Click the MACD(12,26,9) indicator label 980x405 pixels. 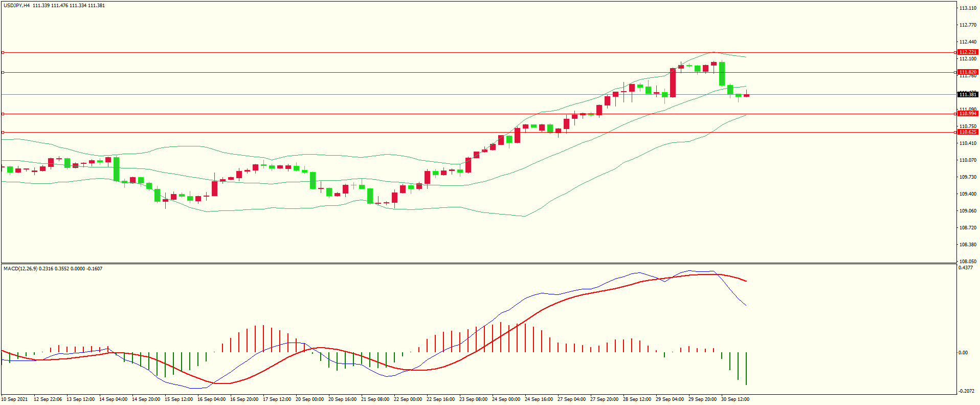(x=20, y=269)
